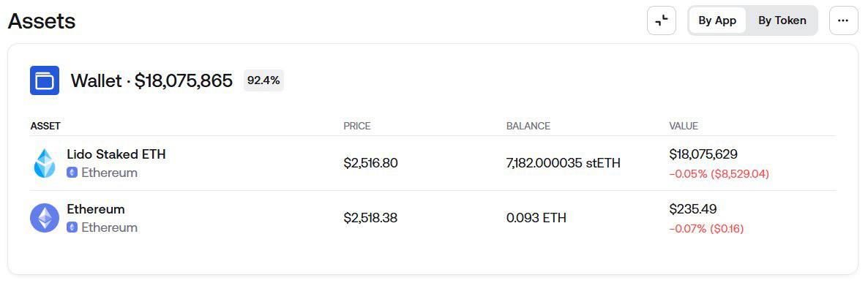This screenshot has width=868, height=283.
Task: Sort by the BALANCE column header
Action: tap(528, 126)
